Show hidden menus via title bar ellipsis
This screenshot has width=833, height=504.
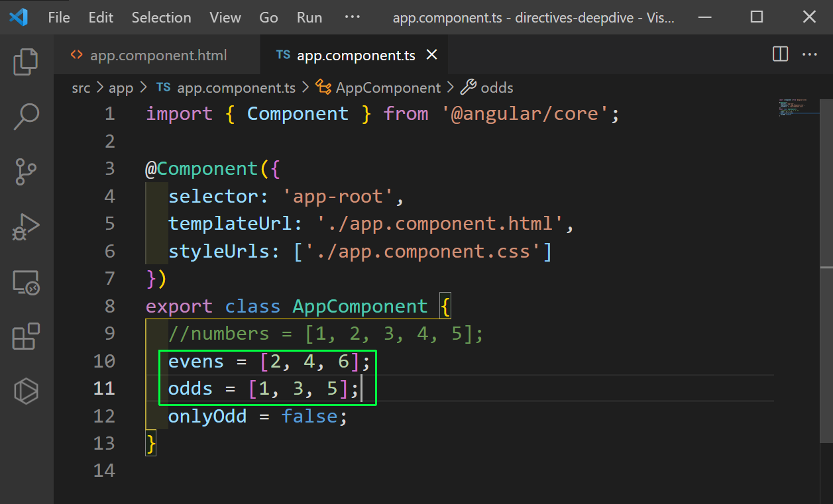(353, 17)
